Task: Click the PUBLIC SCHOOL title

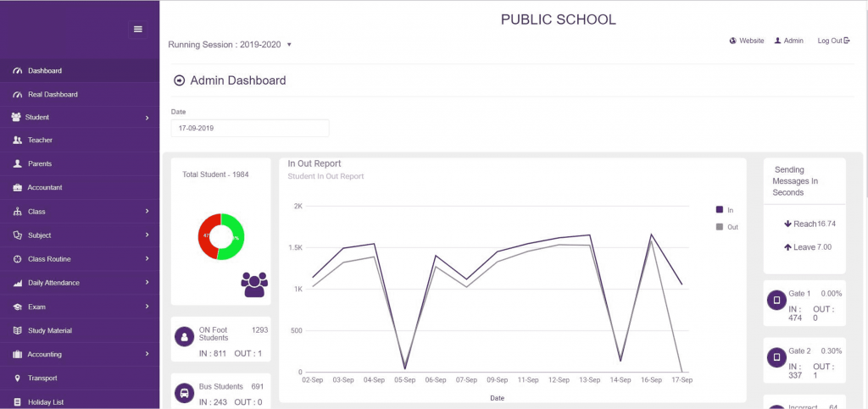Action: coord(558,19)
